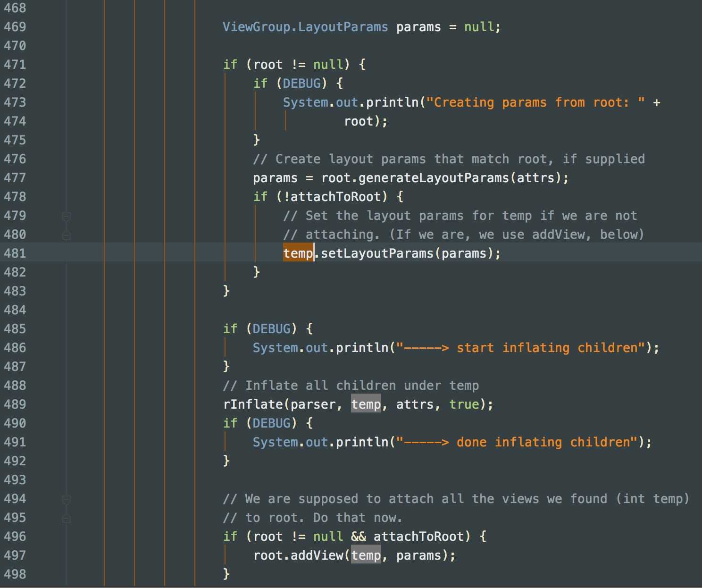Click line number 473 in gutter
702x588 pixels.
click(x=15, y=102)
